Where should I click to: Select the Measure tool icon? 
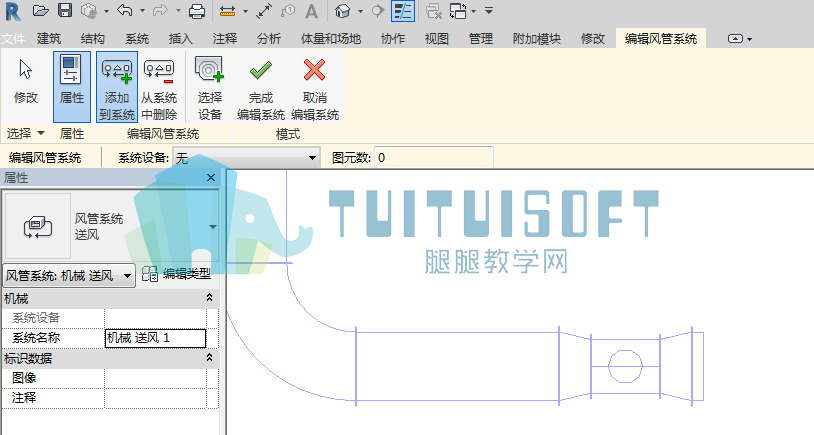tap(227, 11)
